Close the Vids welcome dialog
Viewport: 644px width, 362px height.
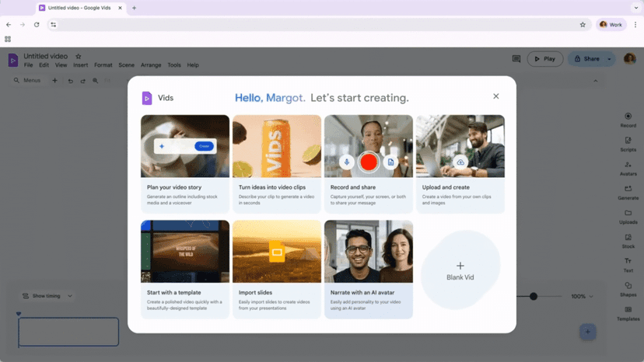pyautogui.click(x=496, y=96)
